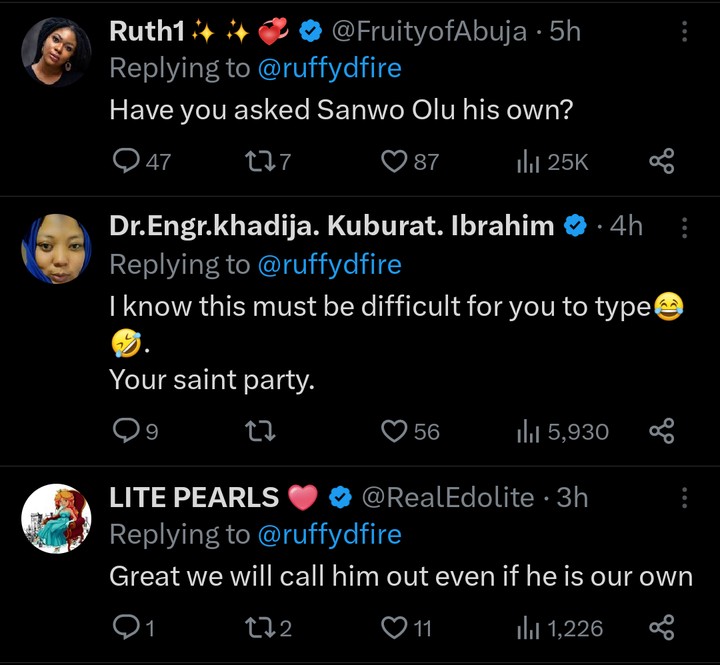Open LITE PEARLS' profile avatar

tap(57, 518)
